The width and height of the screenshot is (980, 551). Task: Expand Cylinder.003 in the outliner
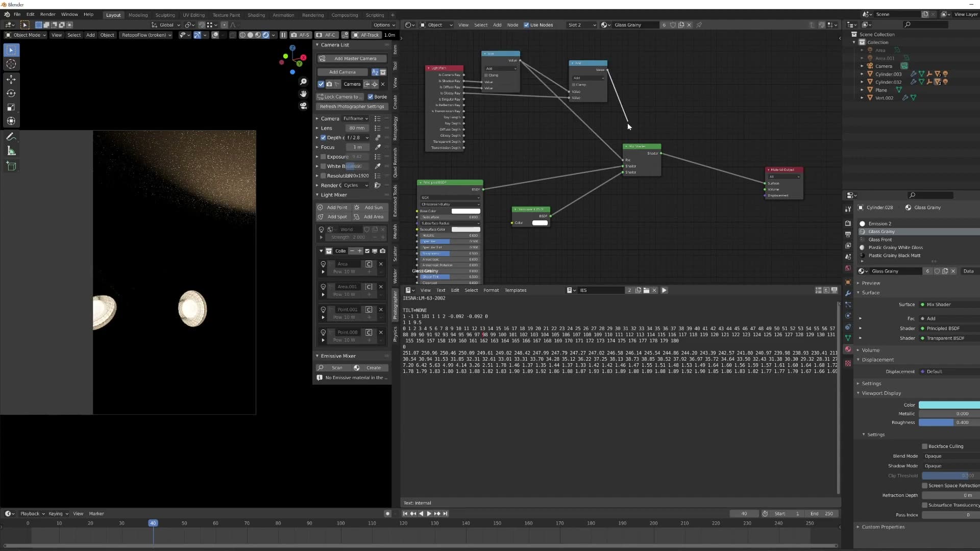(x=862, y=74)
